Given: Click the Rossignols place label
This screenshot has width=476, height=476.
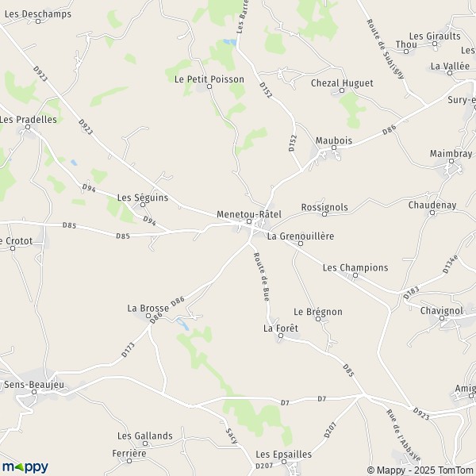Looking at the screenshot, I should [324, 208].
